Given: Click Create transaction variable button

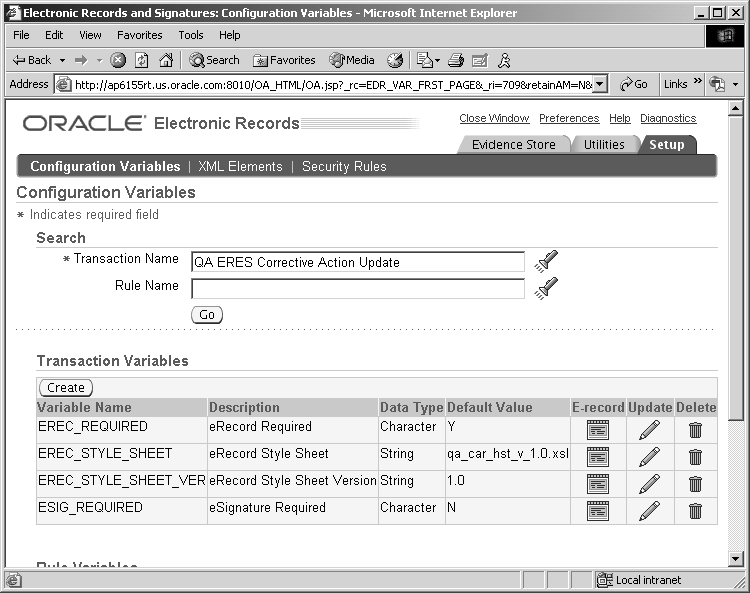Looking at the screenshot, I should coord(66,387).
